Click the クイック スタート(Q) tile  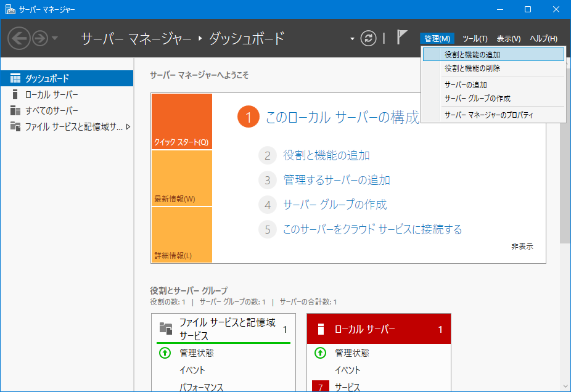182,121
